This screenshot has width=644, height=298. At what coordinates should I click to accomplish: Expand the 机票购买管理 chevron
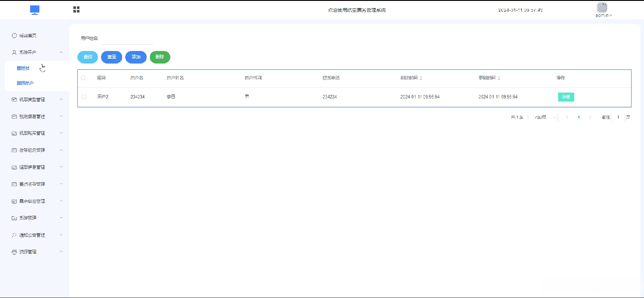61,133
